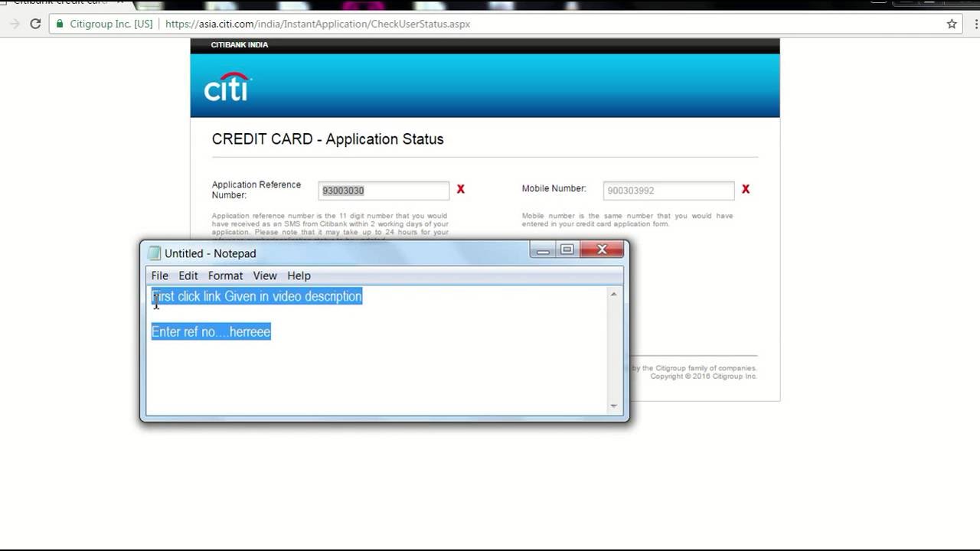Viewport: 980px width, 551px height.
Task: Reload the page with the browser refresh icon
Action: pyautogui.click(x=35, y=24)
